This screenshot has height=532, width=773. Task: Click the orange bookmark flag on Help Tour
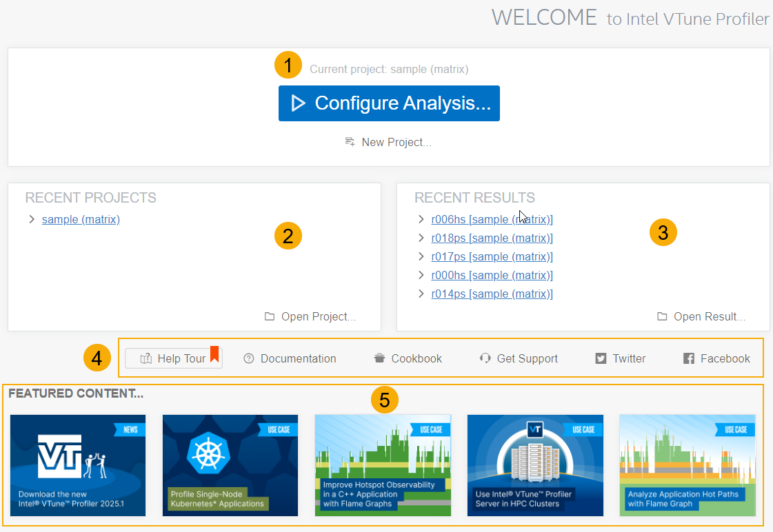point(214,354)
